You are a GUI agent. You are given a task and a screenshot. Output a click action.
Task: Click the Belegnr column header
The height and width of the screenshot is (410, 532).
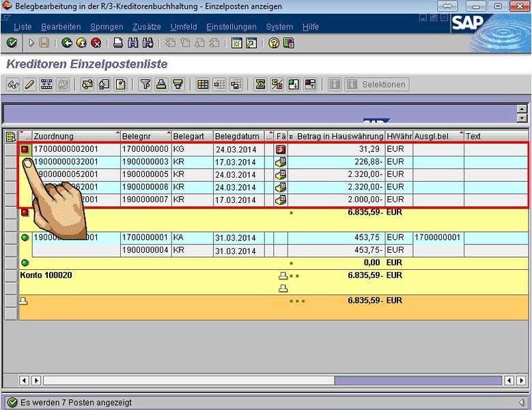click(x=146, y=137)
